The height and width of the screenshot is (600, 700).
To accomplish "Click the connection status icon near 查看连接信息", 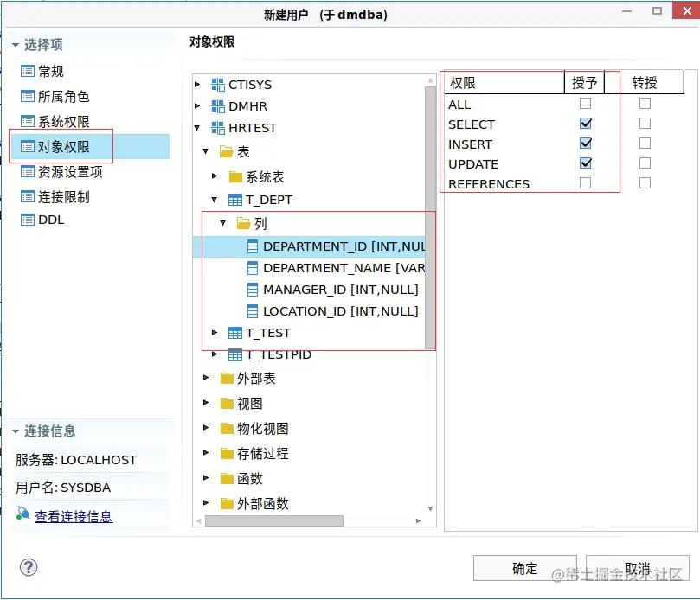I will click(x=22, y=514).
